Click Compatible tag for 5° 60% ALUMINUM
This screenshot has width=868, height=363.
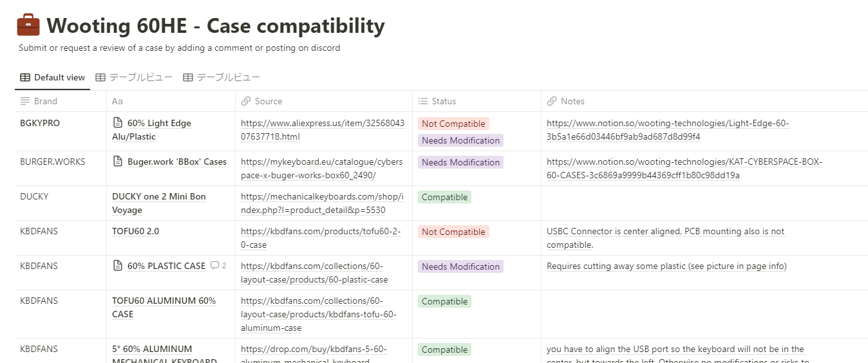444,349
